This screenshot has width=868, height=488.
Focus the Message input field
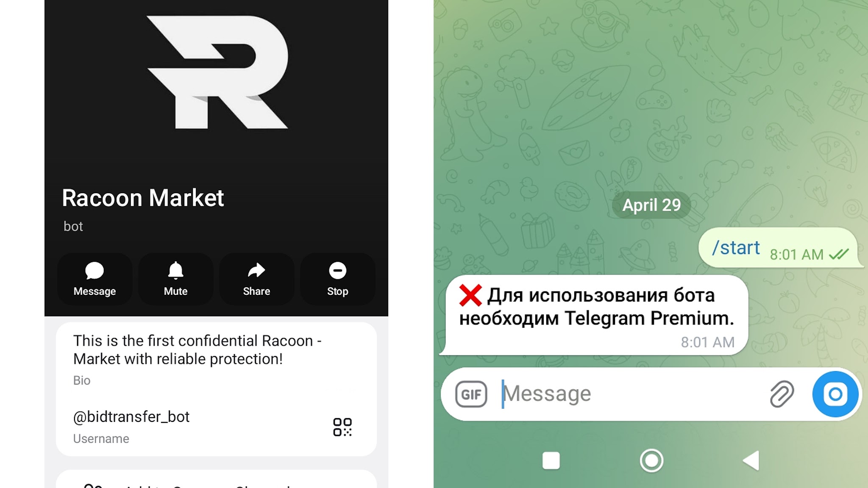click(x=632, y=394)
